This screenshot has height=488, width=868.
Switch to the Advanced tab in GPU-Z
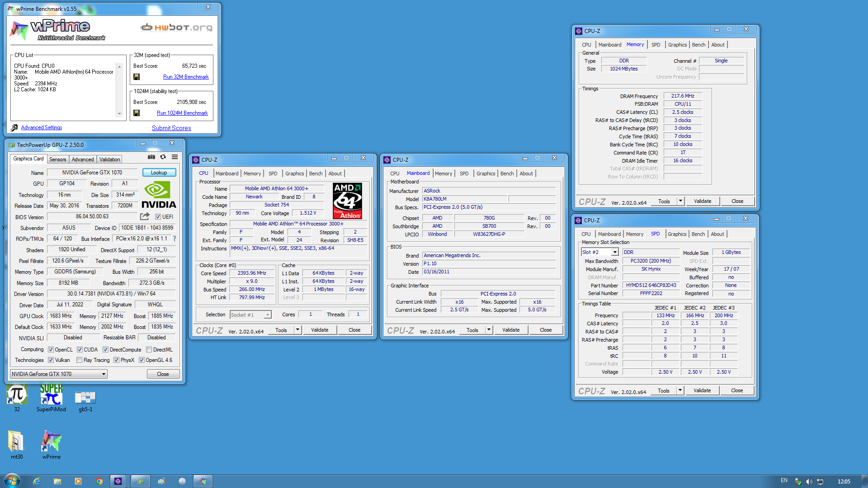click(83, 160)
